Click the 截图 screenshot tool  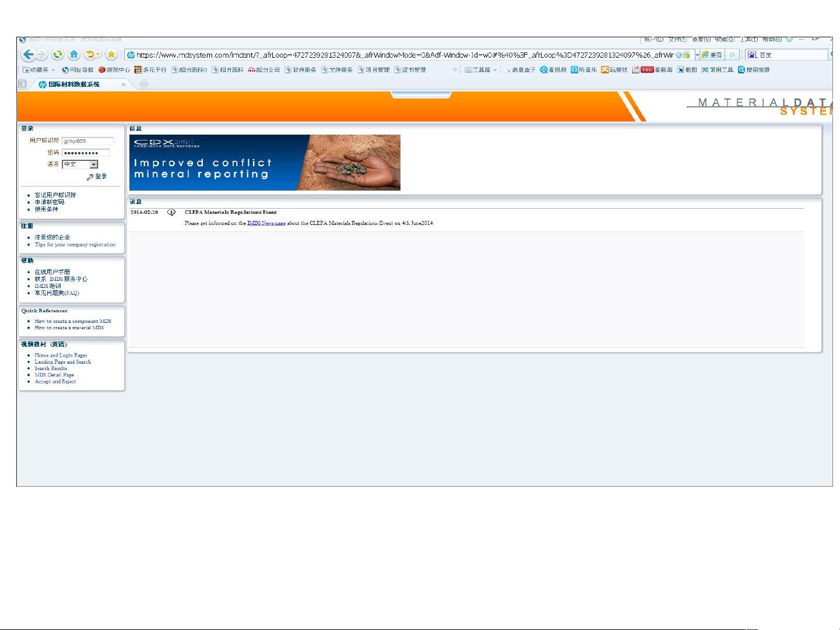687,70
